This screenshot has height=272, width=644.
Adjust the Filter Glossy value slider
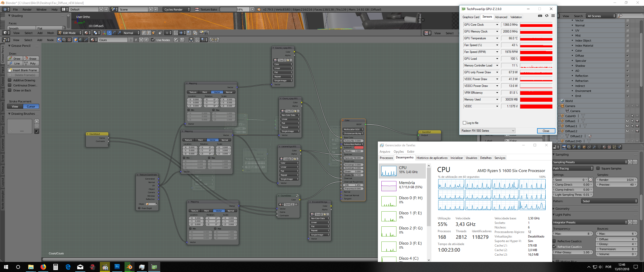(x=572, y=252)
